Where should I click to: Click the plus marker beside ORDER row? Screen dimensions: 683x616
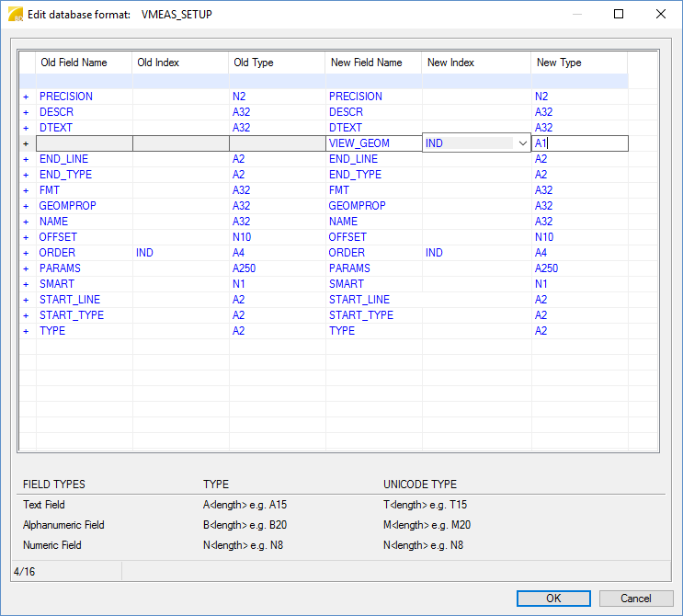pos(26,253)
